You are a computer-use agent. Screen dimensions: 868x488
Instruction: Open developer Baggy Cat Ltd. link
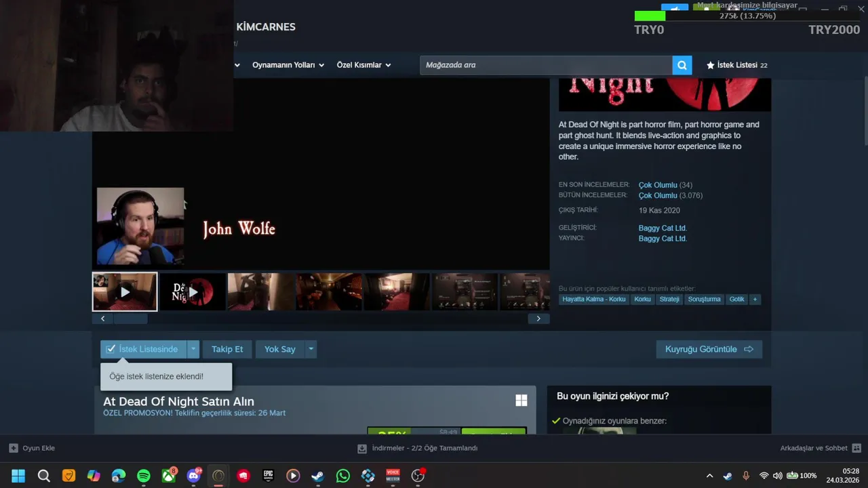tap(663, 228)
